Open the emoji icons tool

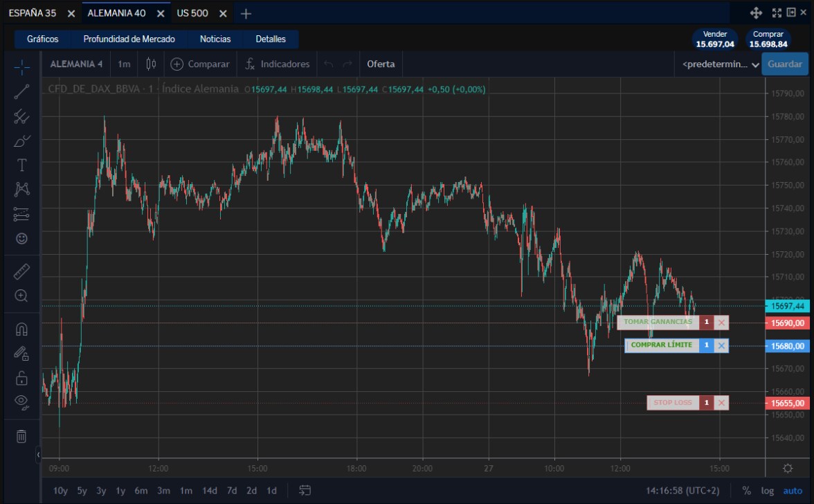21,238
